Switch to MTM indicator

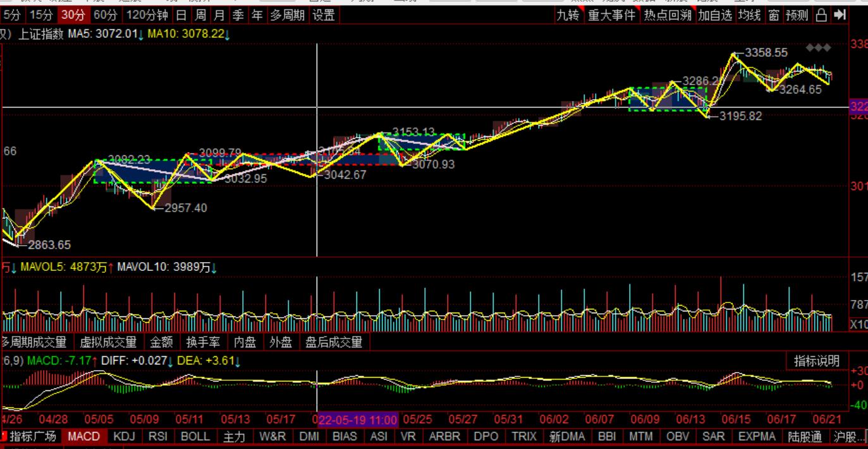tap(641, 436)
